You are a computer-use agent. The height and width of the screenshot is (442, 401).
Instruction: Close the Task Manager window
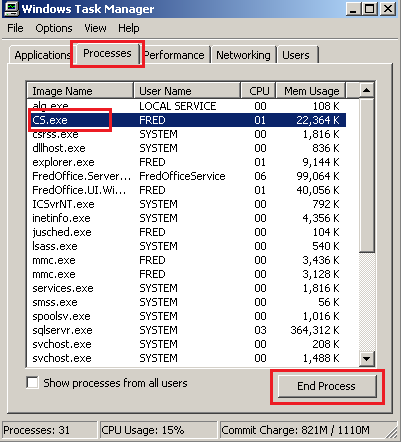tap(388, 9)
